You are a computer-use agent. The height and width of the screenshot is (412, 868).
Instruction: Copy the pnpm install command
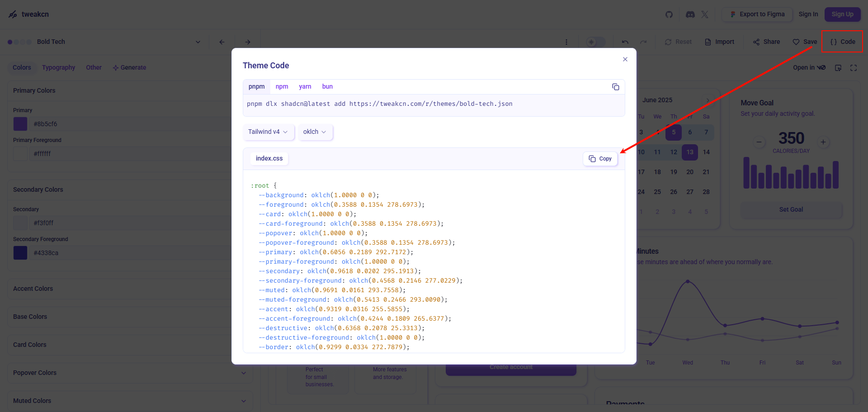(x=615, y=87)
